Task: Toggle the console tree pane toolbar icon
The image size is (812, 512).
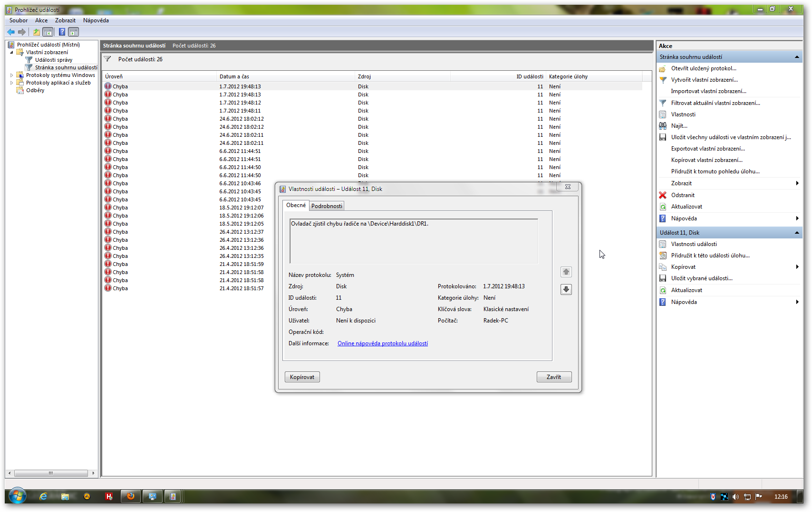Action: click(x=48, y=32)
